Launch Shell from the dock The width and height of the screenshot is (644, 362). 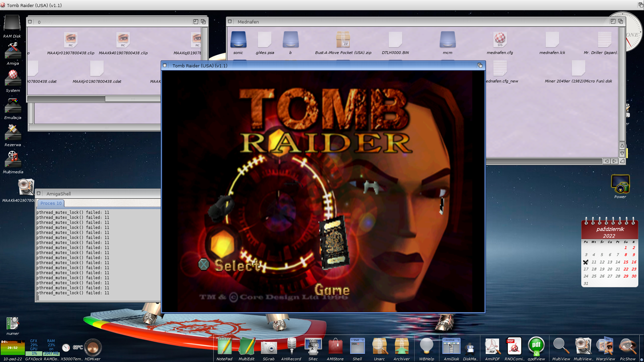tap(357, 349)
